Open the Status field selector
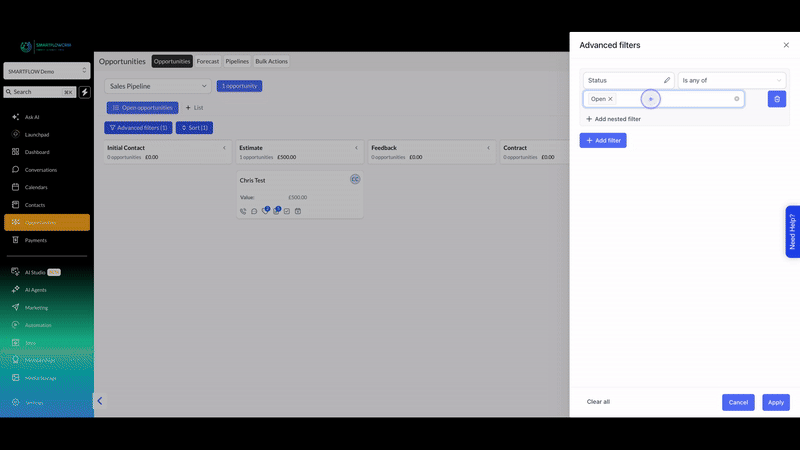Viewport: 800px width, 450px height. pos(629,80)
